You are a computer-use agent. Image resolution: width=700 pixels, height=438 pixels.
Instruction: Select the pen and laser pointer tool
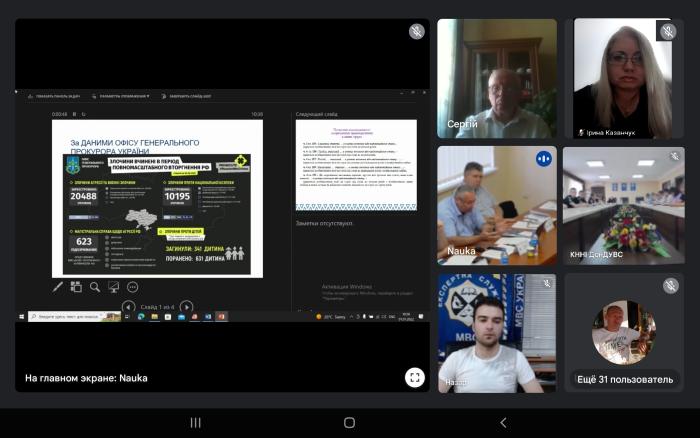click(x=58, y=287)
